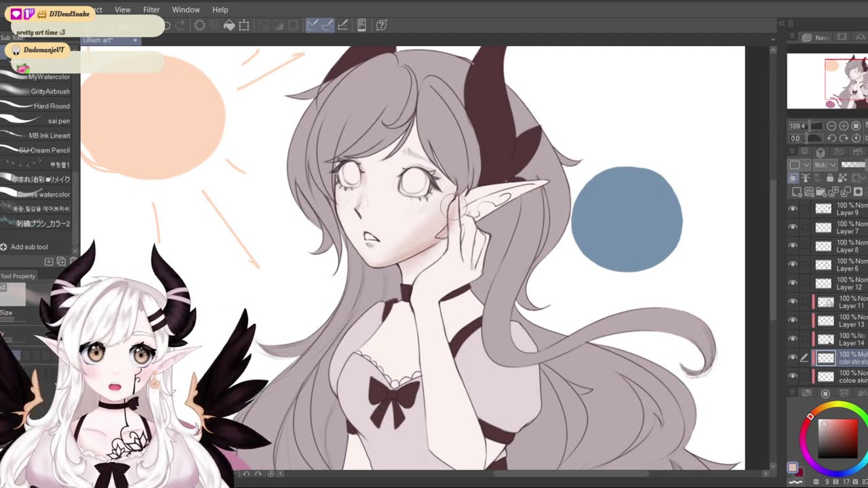Open the Help menu
Screen dimensions: 868x488
[220, 9]
